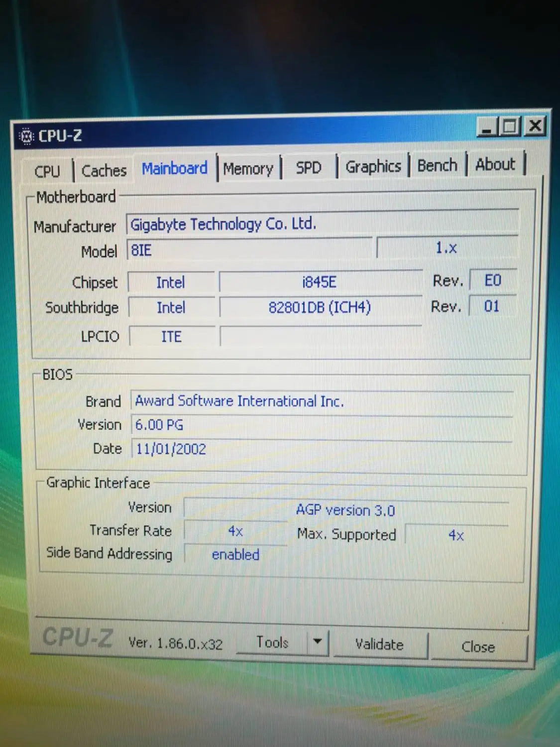Click the Southbridge vendor field Intel
Screen dimensions: 560x747
[x=171, y=307]
